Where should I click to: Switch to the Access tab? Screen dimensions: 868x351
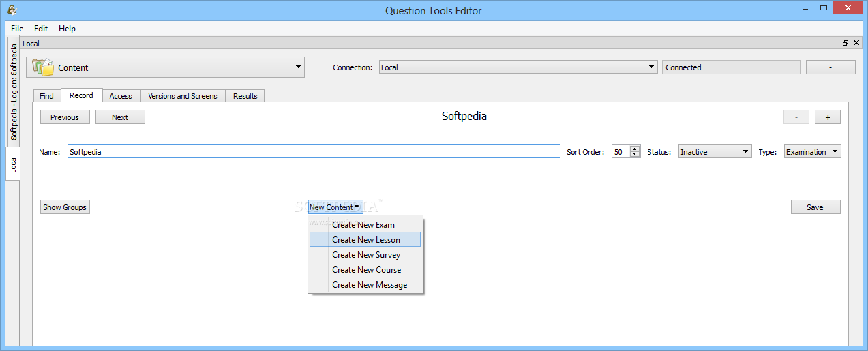(x=121, y=96)
